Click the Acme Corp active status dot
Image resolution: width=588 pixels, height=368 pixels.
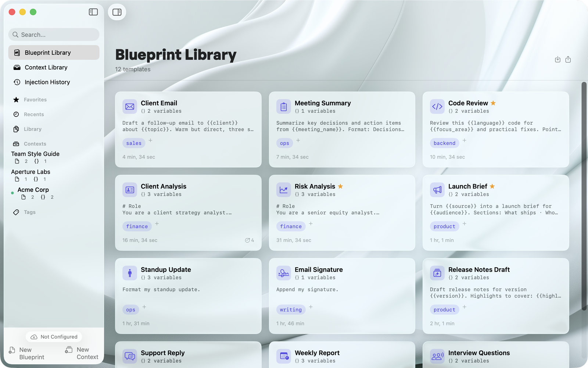click(x=12, y=192)
